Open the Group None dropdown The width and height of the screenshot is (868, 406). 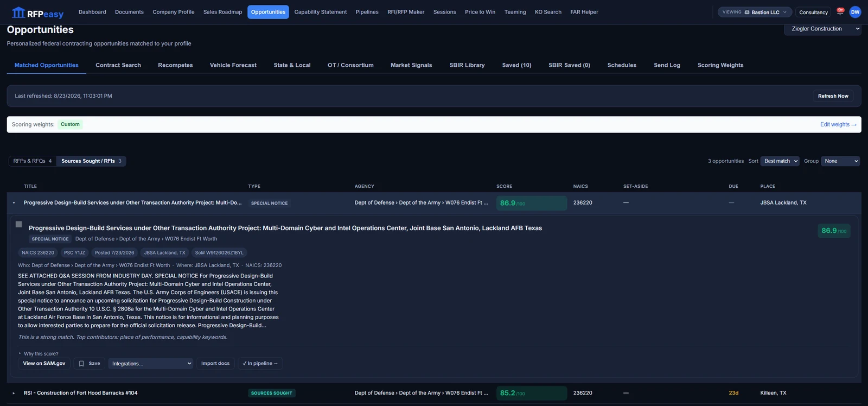click(840, 161)
